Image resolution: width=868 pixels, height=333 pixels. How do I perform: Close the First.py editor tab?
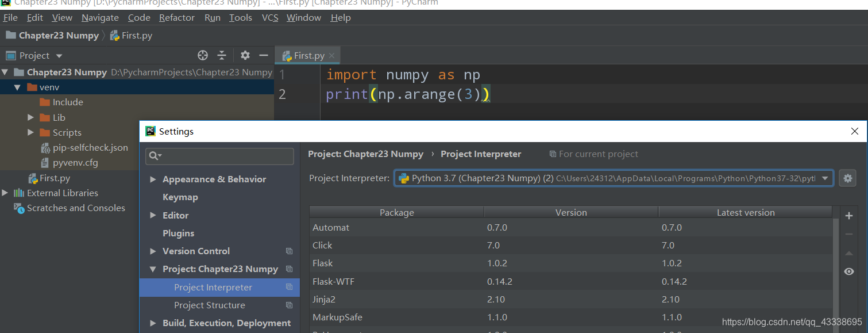(332, 56)
